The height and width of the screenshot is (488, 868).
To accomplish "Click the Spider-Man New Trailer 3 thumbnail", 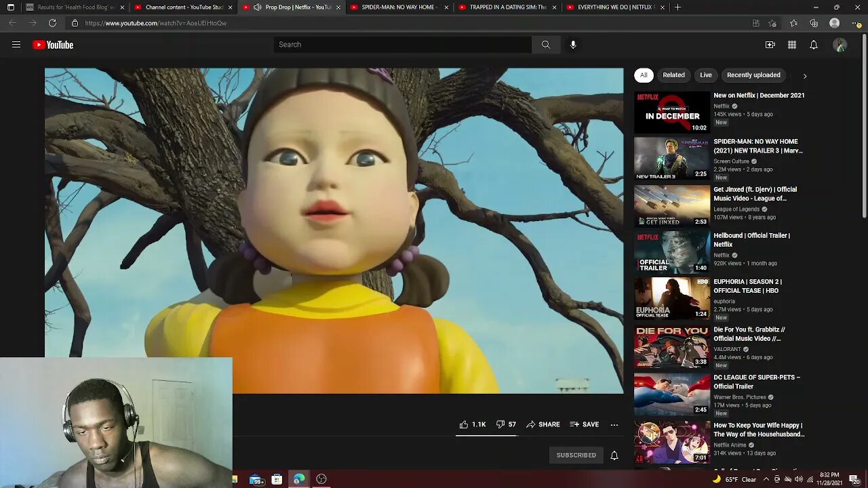I will (672, 159).
